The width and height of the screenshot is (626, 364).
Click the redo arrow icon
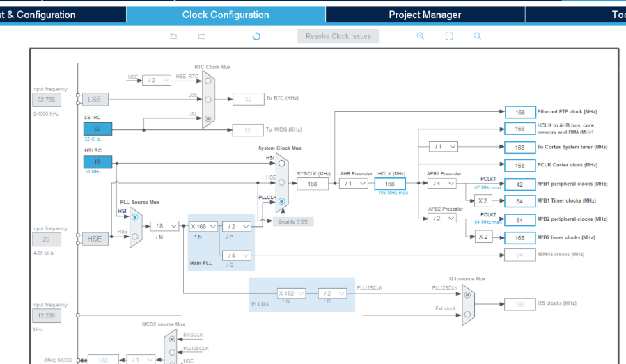pyautogui.click(x=202, y=36)
